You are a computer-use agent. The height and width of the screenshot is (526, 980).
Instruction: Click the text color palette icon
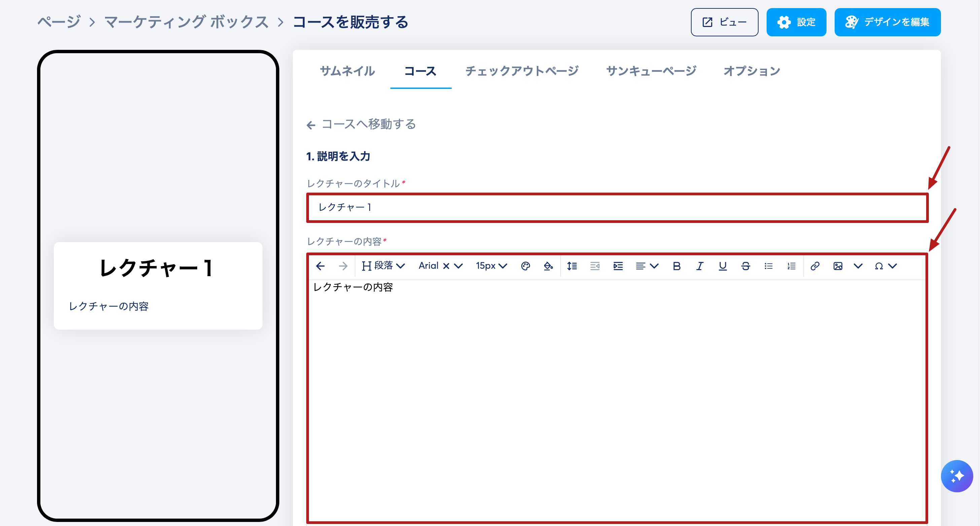tap(525, 266)
